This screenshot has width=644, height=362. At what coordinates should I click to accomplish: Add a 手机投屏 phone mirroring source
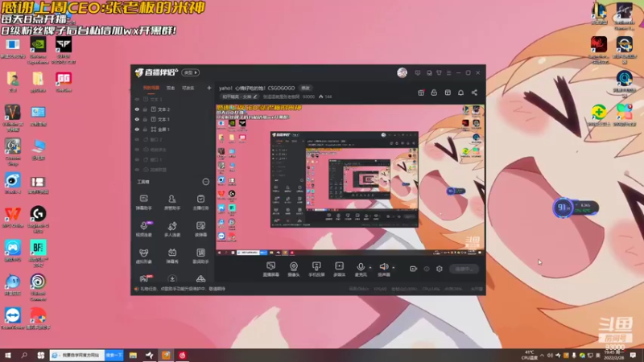click(x=316, y=269)
